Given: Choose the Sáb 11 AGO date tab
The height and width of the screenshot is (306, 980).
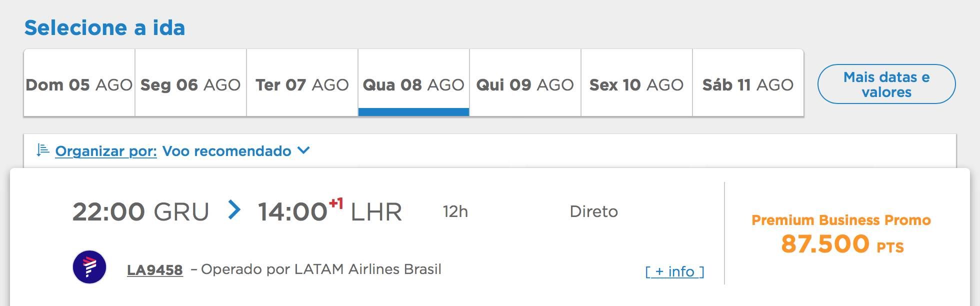Looking at the screenshot, I should (748, 83).
